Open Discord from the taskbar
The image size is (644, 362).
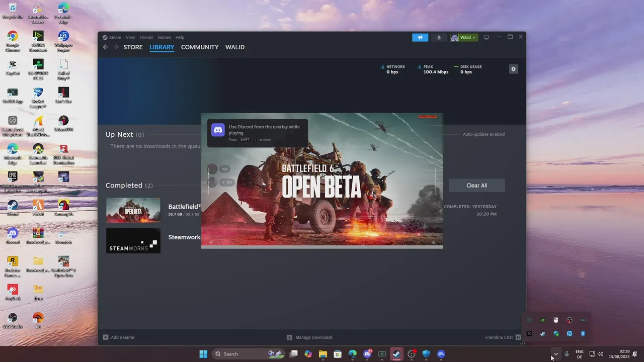(x=367, y=354)
